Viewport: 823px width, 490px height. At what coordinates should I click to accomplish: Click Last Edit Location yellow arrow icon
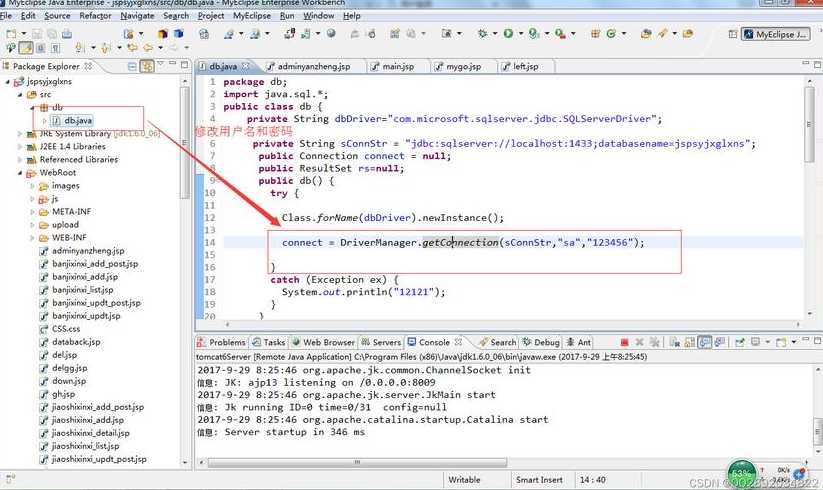[132, 47]
